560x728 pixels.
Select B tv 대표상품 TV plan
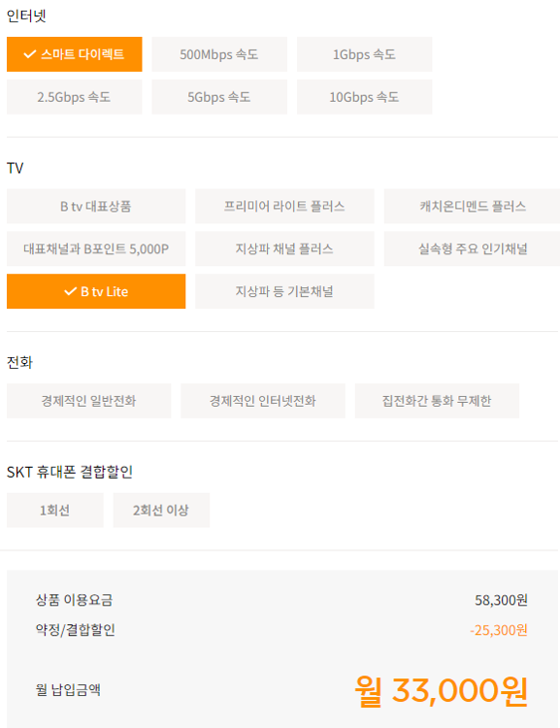coord(96,206)
